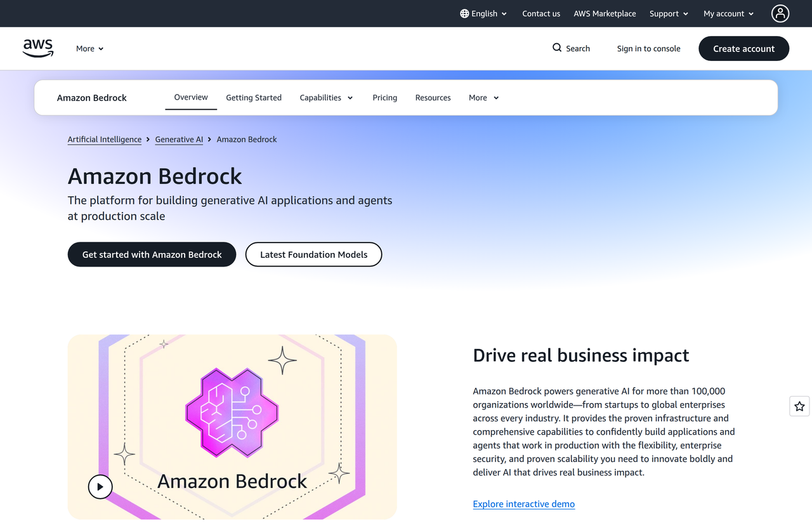Viewport: 812px width, 528px height.
Task: Open the Resources tab
Action: coord(433,98)
